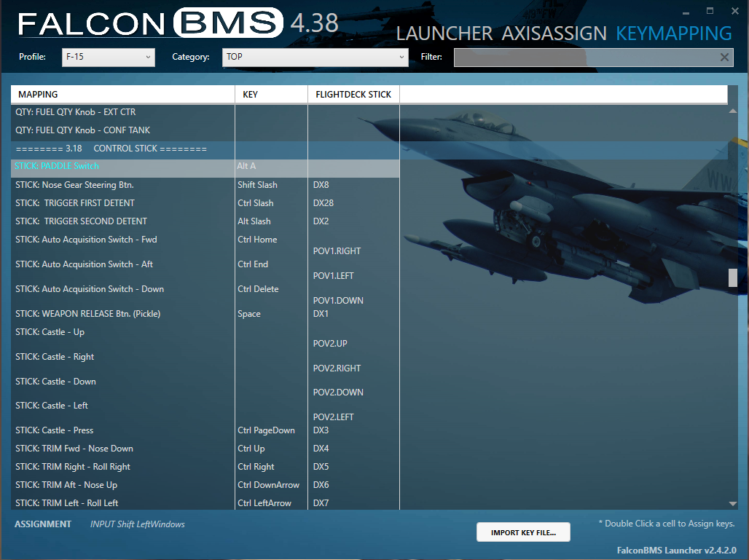The height and width of the screenshot is (560, 749).
Task: Click the scroll down arrow of the mapping list
Action: (733, 504)
